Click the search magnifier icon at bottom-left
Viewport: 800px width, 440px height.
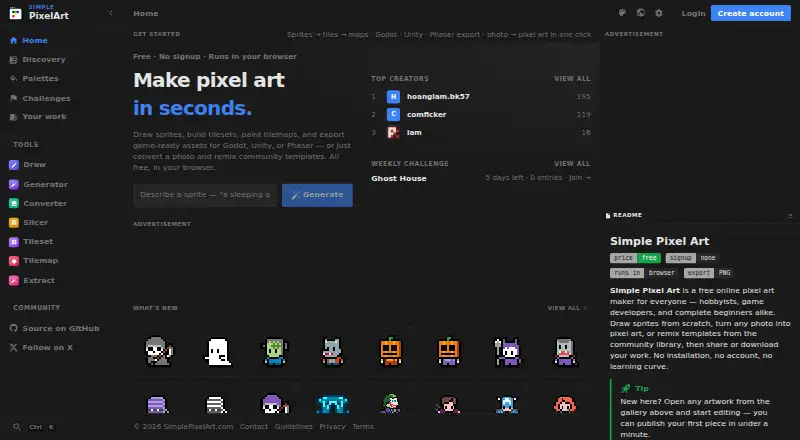coord(17,427)
